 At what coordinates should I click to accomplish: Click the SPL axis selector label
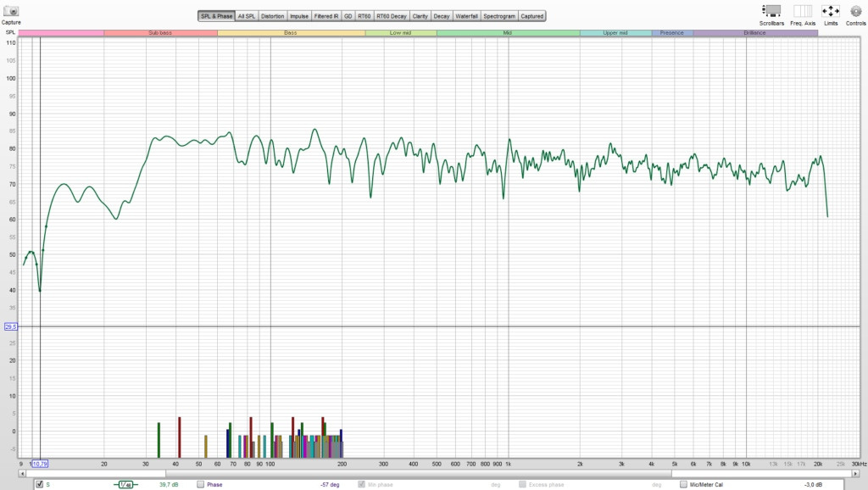click(x=10, y=32)
